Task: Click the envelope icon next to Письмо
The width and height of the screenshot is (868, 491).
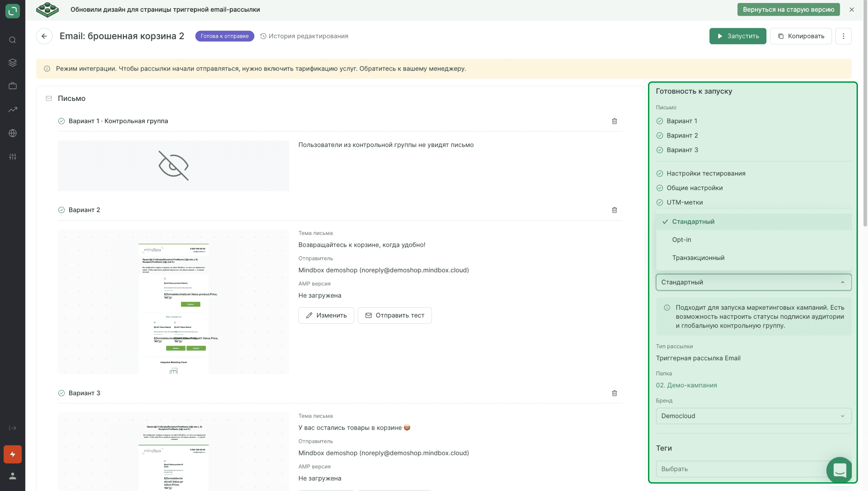Action: pyautogui.click(x=49, y=99)
